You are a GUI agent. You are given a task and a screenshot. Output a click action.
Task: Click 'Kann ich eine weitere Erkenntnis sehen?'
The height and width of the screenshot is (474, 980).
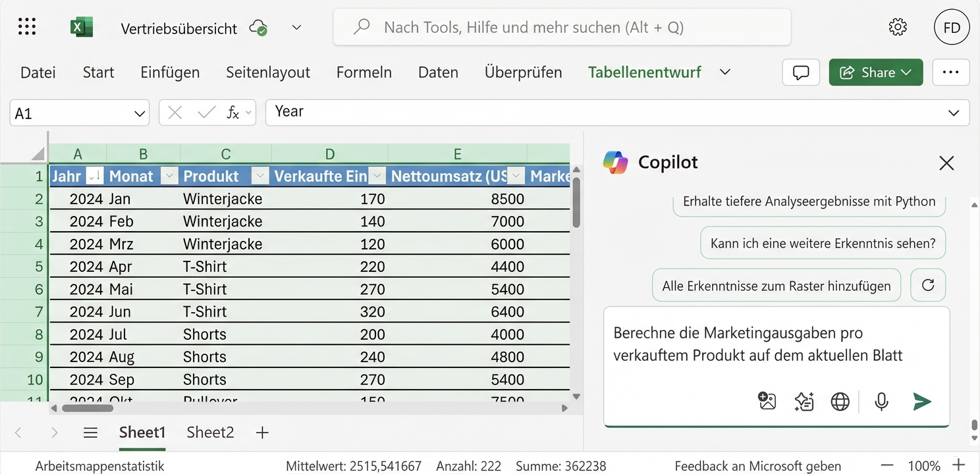point(823,242)
